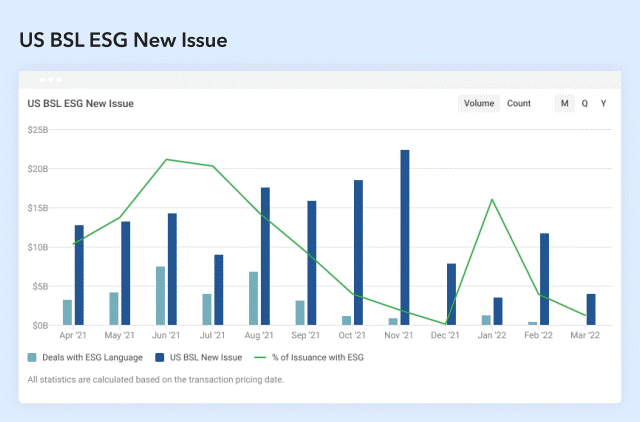The width and height of the screenshot is (640, 422).
Task: Click the US BSL ESG New Issue chart title
Action: tap(80, 103)
